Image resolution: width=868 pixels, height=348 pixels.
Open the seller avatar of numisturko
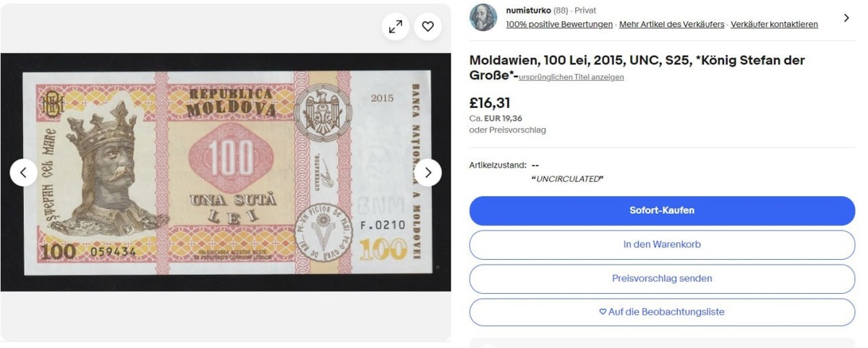483,17
